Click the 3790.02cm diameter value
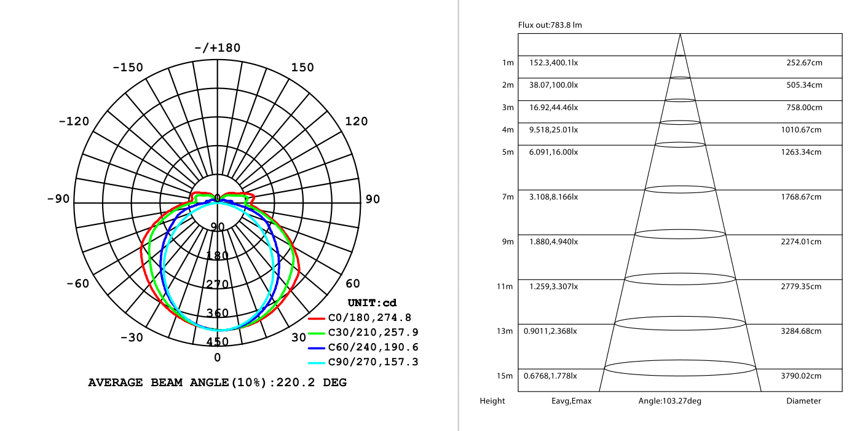 (x=801, y=376)
